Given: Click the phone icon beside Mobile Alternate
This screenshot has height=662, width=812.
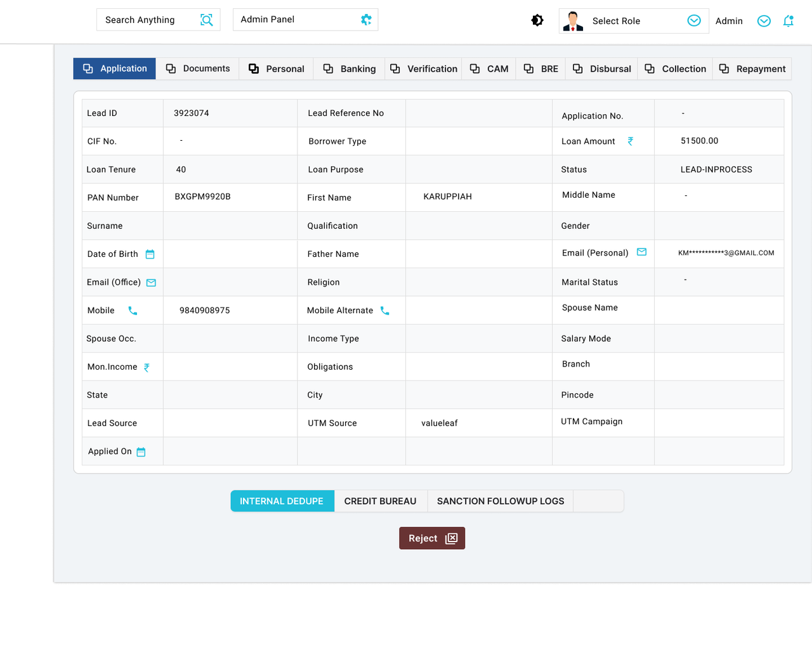Looking at the screenshot, I should click(x=384, y=311).
